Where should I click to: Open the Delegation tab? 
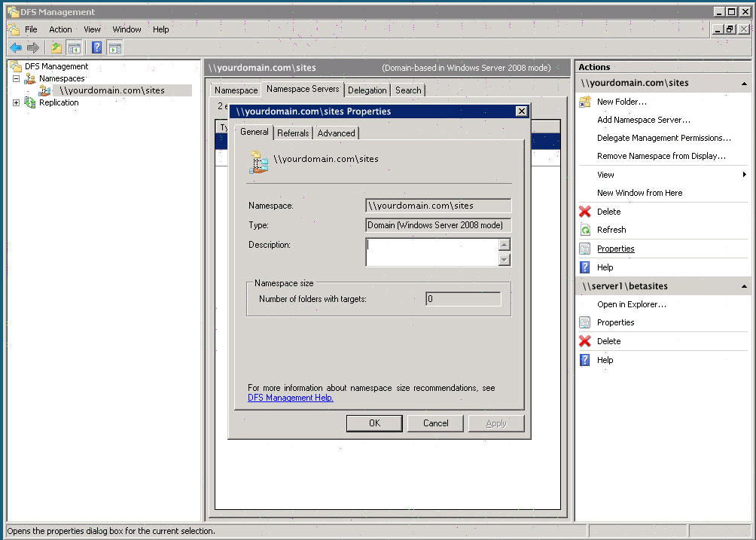coord(367,90)
